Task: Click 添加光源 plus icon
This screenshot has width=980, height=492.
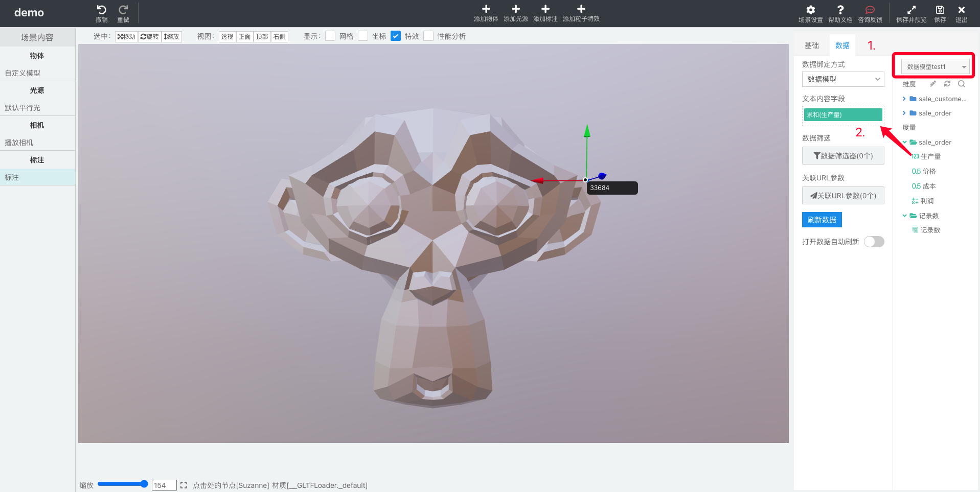Action: pyautogui.click(x=516, y=9)
